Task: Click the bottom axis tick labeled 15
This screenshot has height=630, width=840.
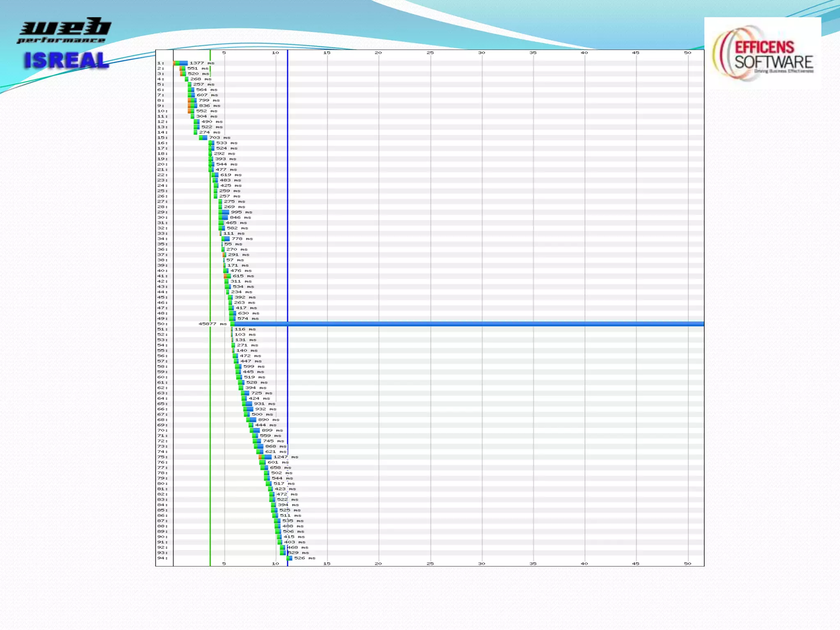Action: pos(326,564)
